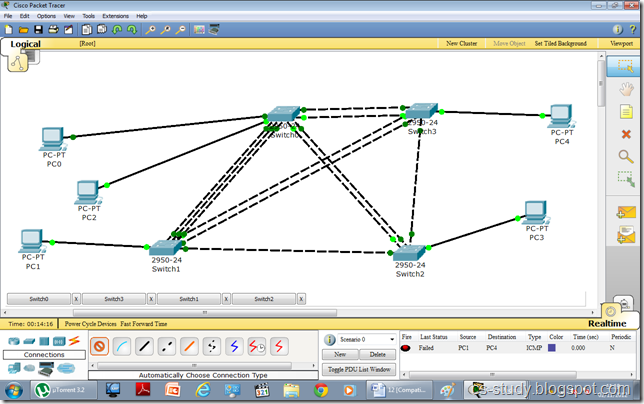
Task: Open the Activity Wizard toolbar icon
Action: [68, 30]
